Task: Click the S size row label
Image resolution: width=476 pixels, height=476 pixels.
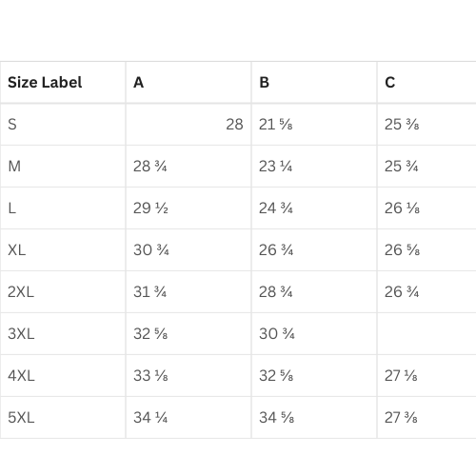Action: click(x=12, y=125)
